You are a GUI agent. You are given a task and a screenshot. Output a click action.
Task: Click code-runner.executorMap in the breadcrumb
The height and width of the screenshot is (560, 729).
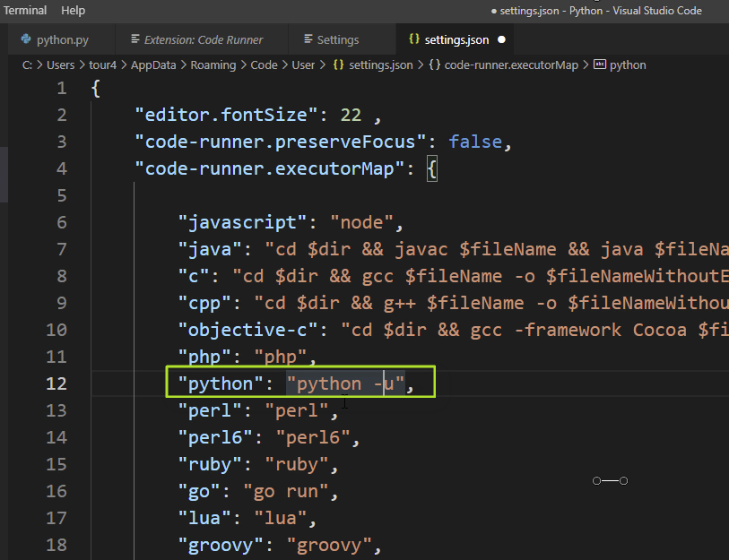pyautogui.click(x=511, y=65)
